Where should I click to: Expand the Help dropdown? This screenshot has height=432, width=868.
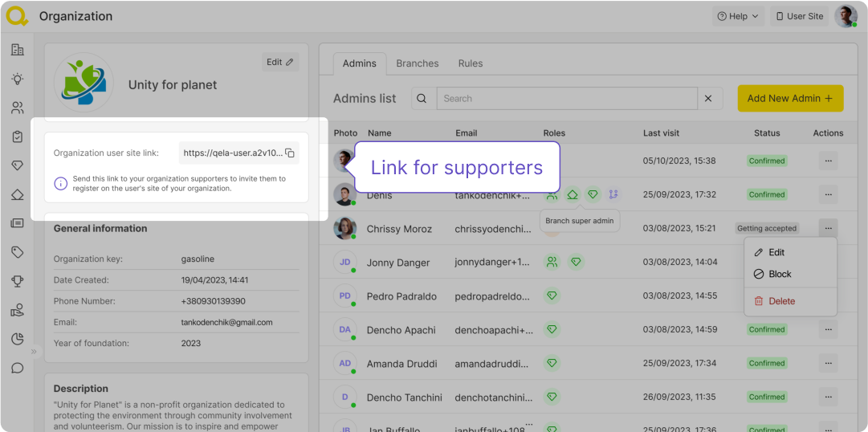(737, 16)
